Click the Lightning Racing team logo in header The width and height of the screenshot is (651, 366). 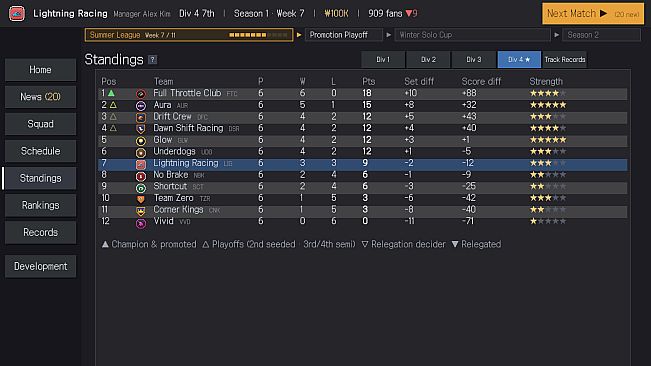click(17, 13)
